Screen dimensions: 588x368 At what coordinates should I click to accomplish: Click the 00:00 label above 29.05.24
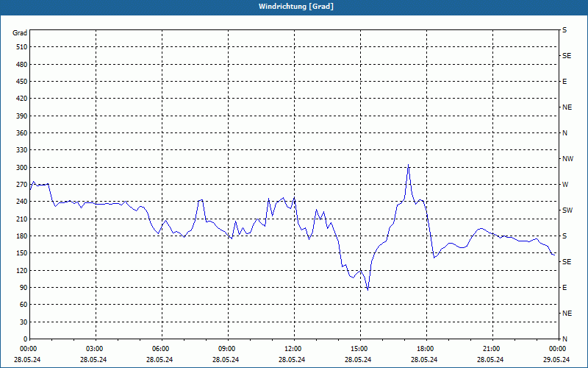tap(558, 349)
